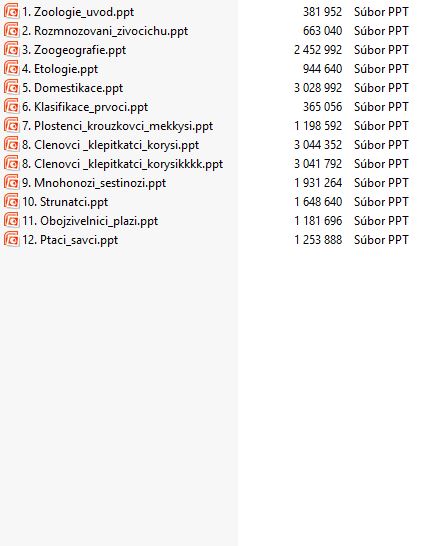Click the icon beside 12. Ptaci_savci.ppt
The width and height of the screenshot is (446, 546).
11,239
